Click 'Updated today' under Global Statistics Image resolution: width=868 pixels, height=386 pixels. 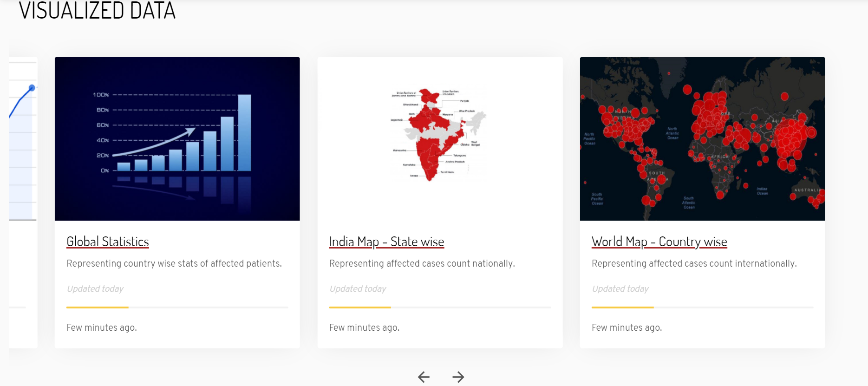[95, 288]
